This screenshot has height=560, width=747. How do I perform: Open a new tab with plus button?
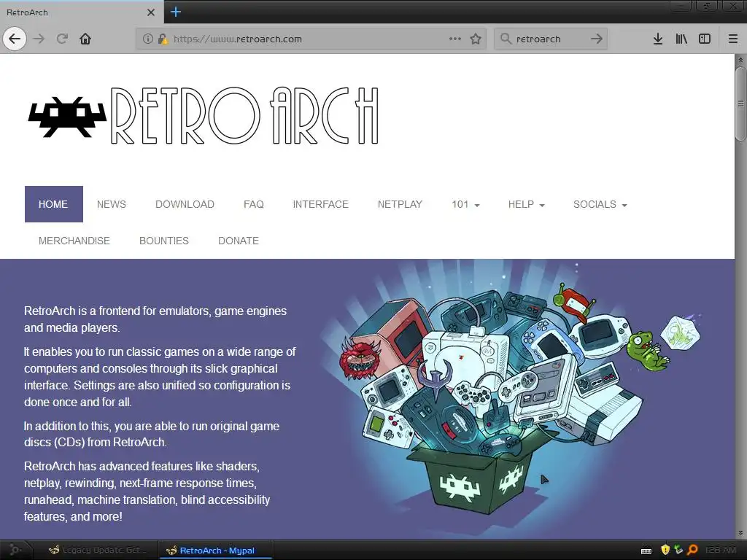click(x=176, y=12)
